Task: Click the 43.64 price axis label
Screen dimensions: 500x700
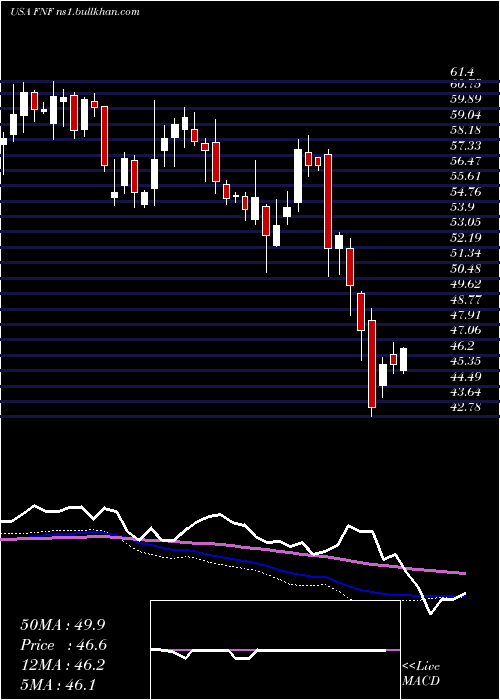Action: [x=466, y=392]
